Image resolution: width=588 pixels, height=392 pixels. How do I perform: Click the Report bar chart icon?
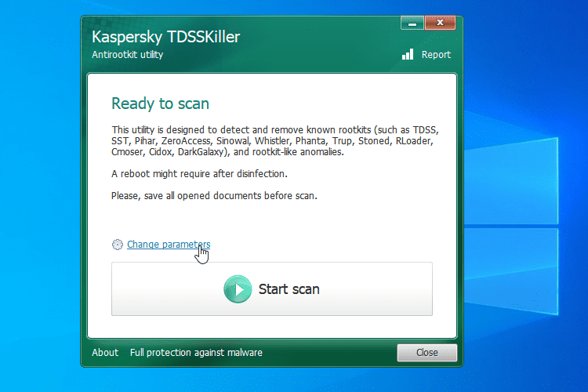407,54
